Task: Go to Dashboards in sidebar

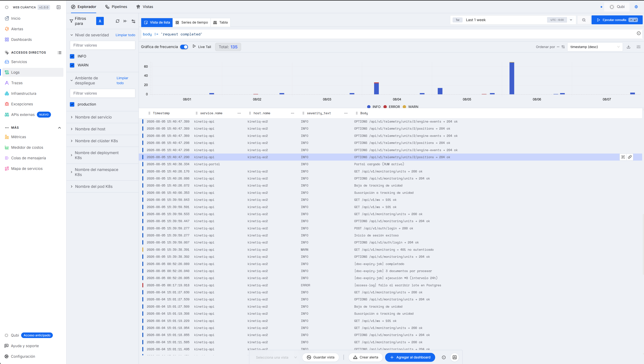Action: [21, 39]
